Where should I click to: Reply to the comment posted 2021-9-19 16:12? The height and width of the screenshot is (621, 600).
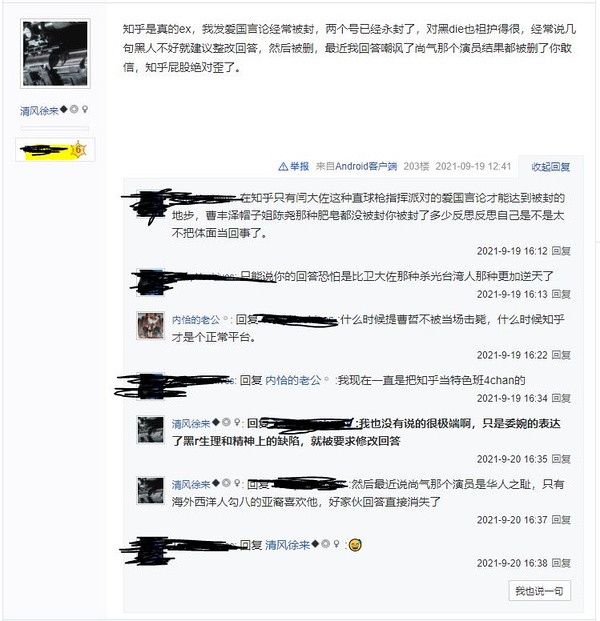coord(561,251)
